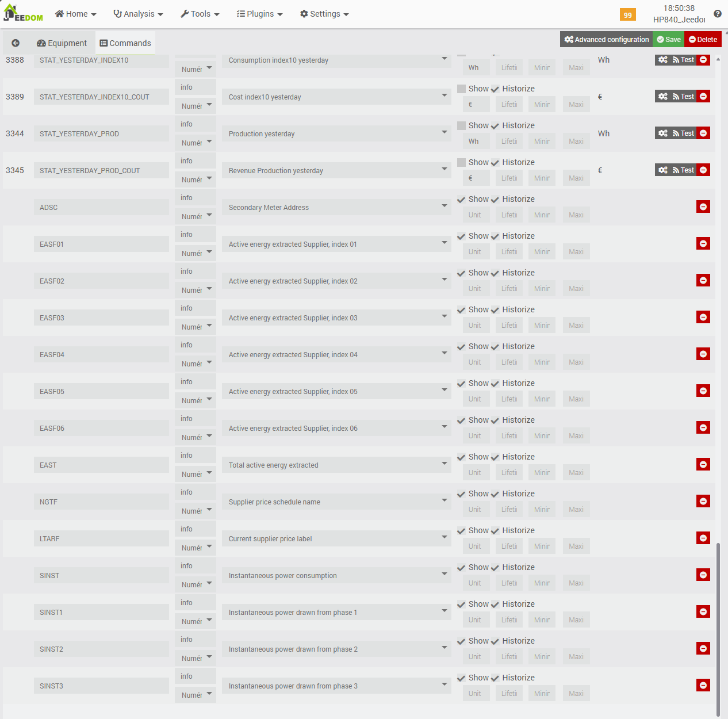Uncheck Show for Secondary Meter Address
Viewport: 728px width, 719px height.
tap(461, 200)
